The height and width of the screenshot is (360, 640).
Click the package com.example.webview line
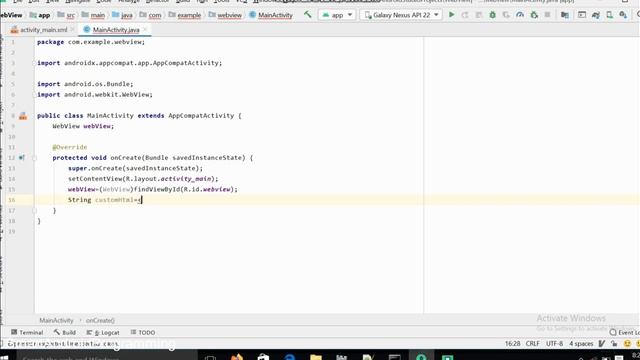91,42
